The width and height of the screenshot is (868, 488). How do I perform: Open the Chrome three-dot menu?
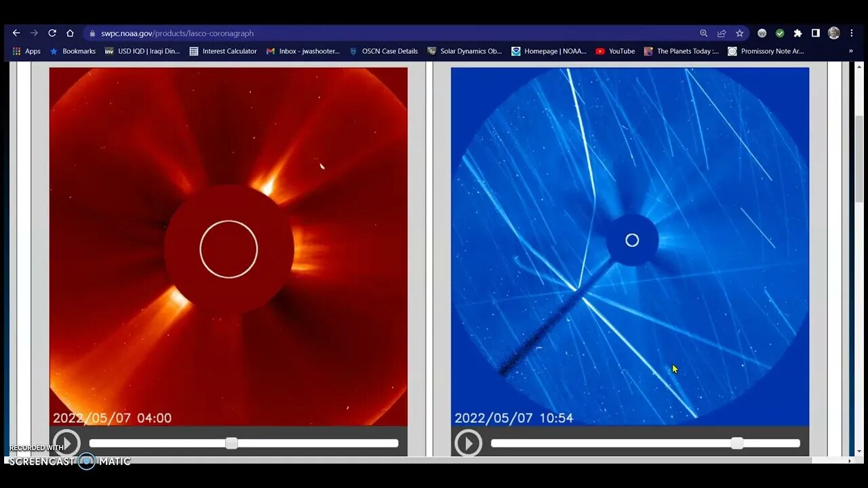pyautogui.click(x=851, y=33)
